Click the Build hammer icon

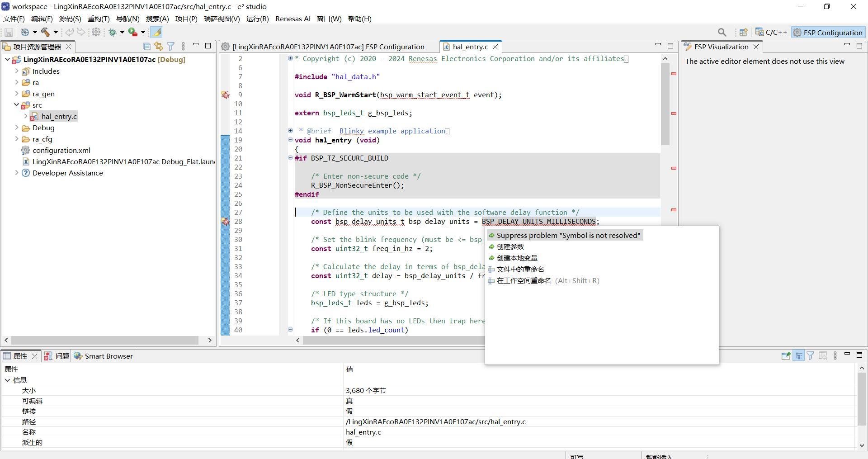tap(45, 32)
